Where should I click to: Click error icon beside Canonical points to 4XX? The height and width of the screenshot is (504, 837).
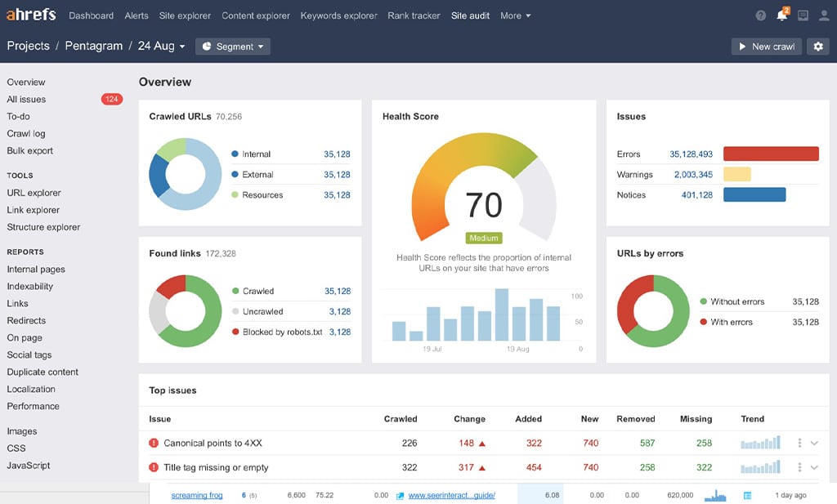(154, 443)
